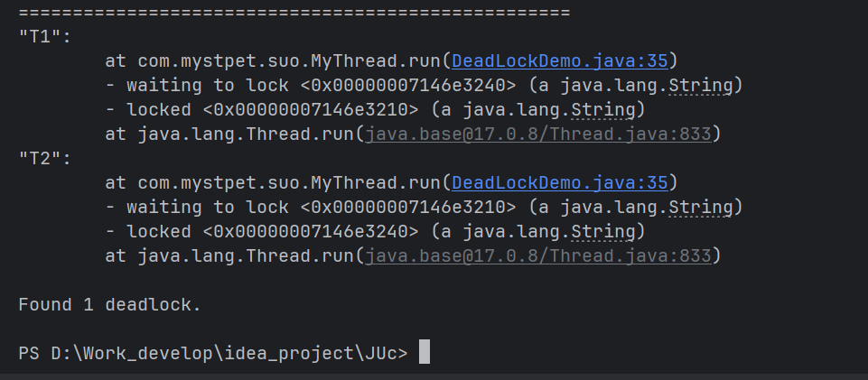The width and height of the screenshot is (868, 380).
Task: Click the "T1" thread name label
Action: pyautogui.click(x=37, y=36)
